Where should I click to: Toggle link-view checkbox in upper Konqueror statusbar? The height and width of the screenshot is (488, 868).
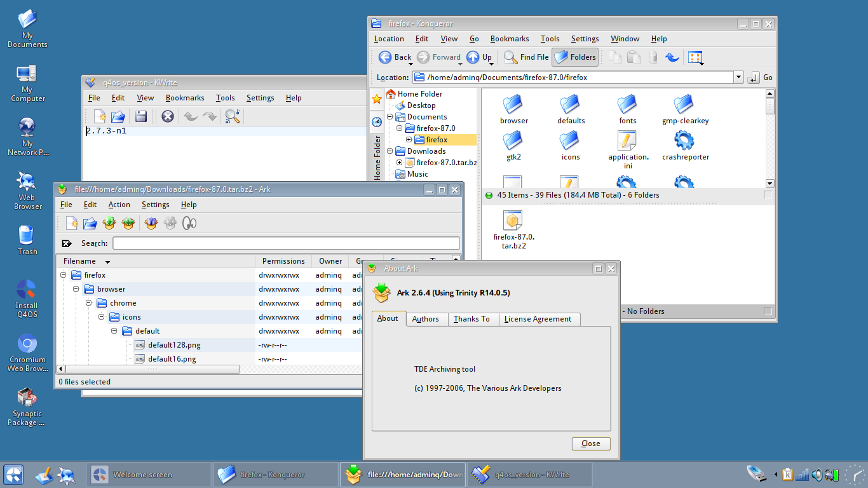[x=768, y=195]
